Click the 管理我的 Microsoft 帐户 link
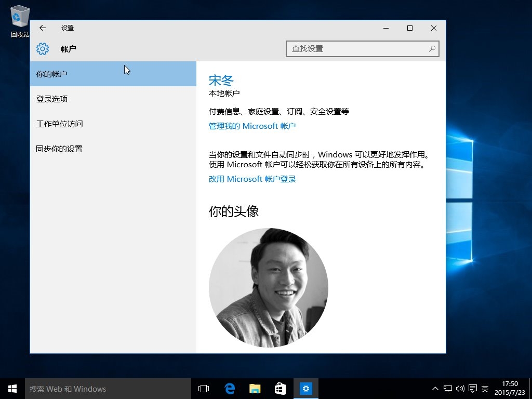 tap(252, 126)
